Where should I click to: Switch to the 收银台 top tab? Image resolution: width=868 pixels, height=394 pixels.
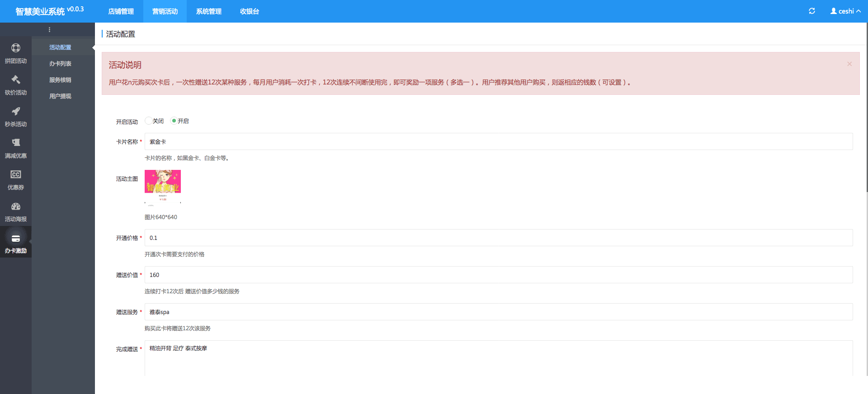(x=250, y=11)
